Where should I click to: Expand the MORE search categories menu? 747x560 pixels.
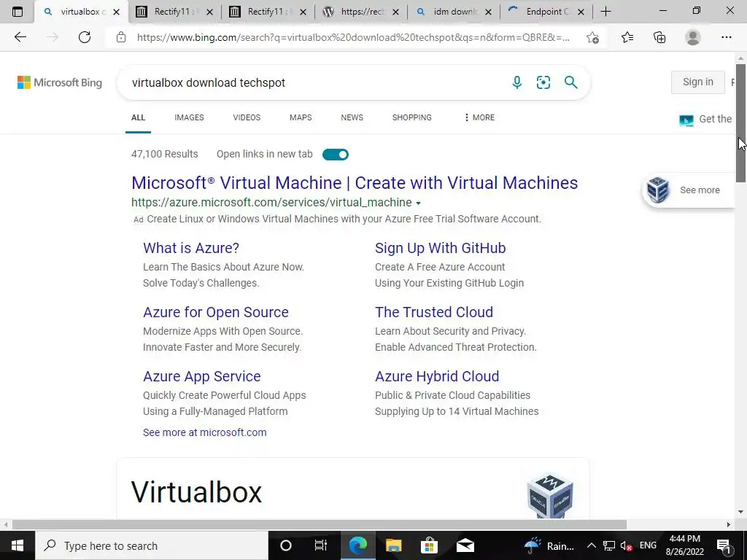[479, 117]
